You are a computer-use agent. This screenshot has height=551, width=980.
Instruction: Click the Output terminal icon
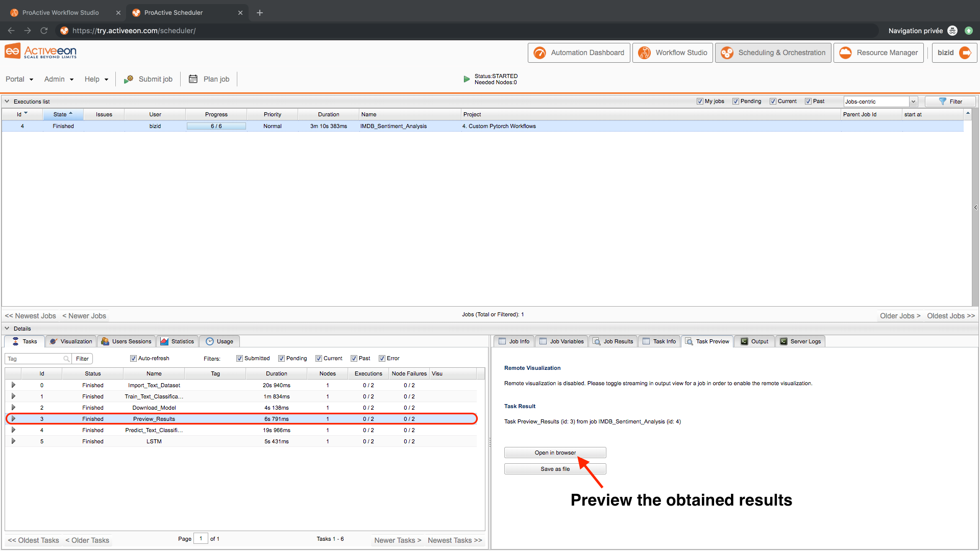coord(744,341)
